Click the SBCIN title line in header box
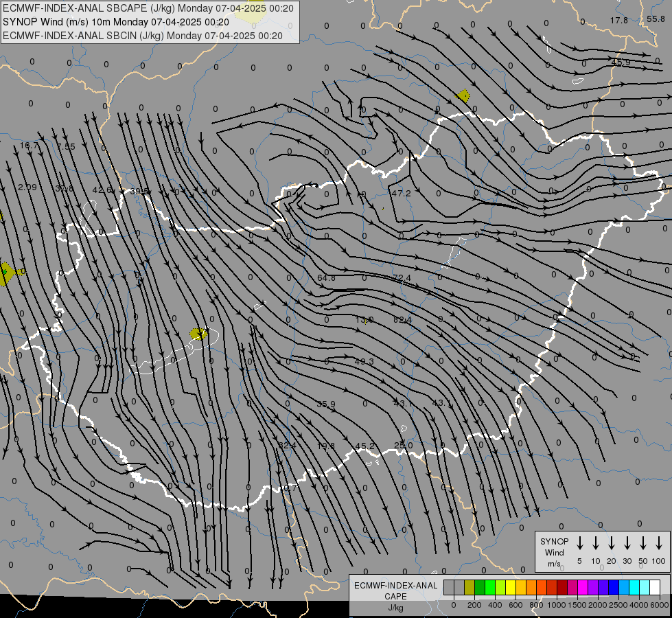 [143, 36]
